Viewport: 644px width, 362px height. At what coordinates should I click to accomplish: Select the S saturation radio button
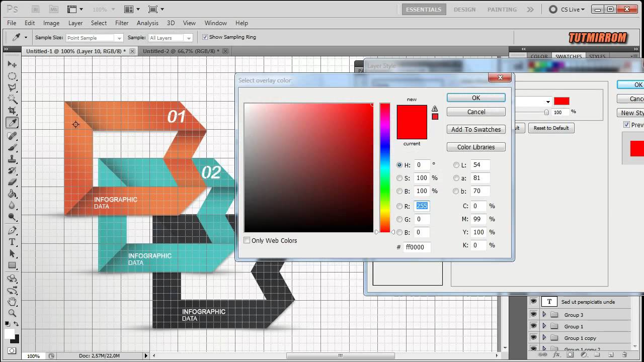(x=399, y=178)
